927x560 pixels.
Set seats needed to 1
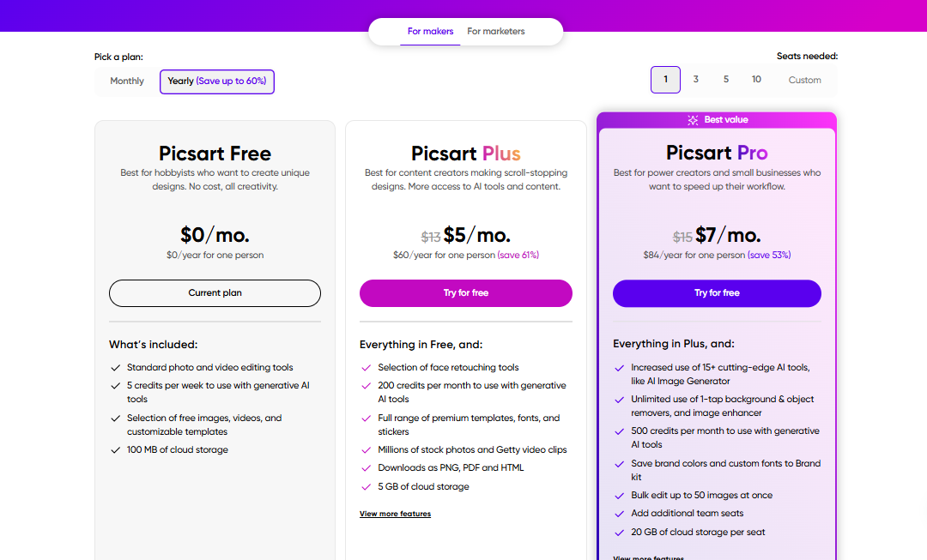click(665, 80)
